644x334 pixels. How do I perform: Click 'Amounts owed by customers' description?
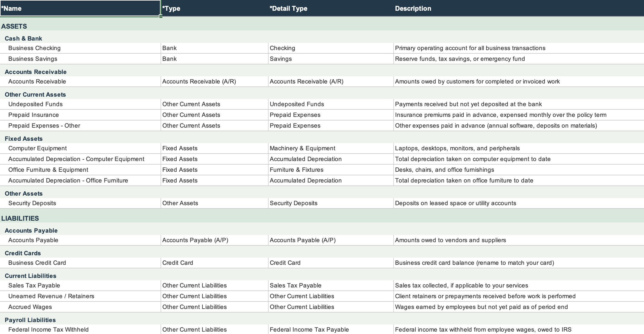tap(519, 81)
